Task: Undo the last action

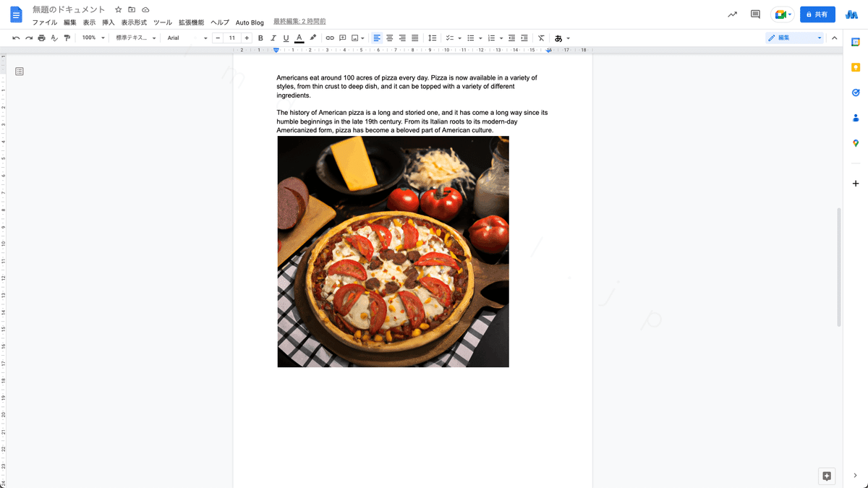Action: tap(16, 38)
